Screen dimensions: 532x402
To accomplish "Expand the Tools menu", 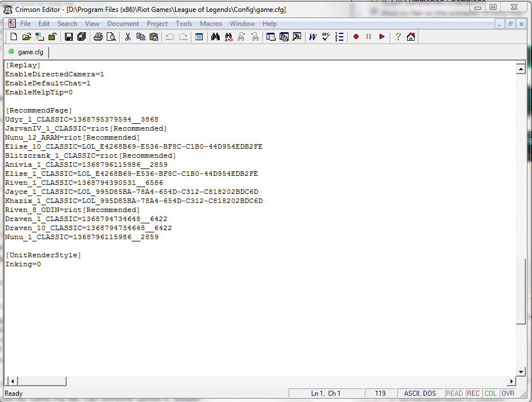I will 184,24.
